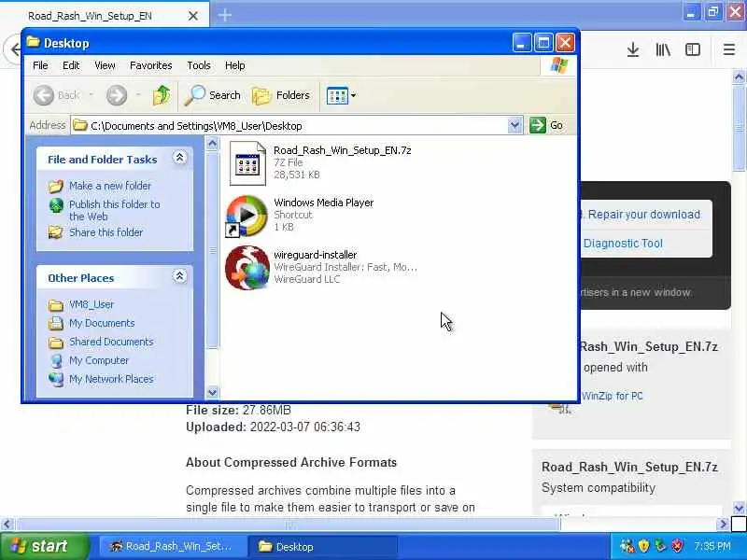Open the Favorites menu
This screenshot has height=560, width=747.
(150, 65)
